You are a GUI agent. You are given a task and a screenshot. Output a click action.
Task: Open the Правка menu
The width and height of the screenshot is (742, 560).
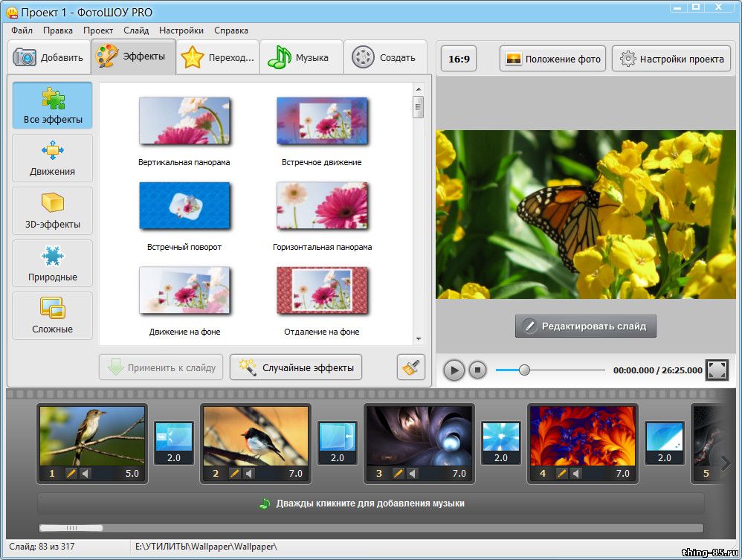coord(58,30)
